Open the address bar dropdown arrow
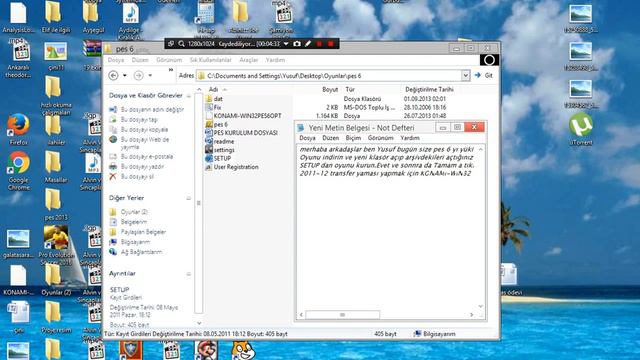 [465, 76]
